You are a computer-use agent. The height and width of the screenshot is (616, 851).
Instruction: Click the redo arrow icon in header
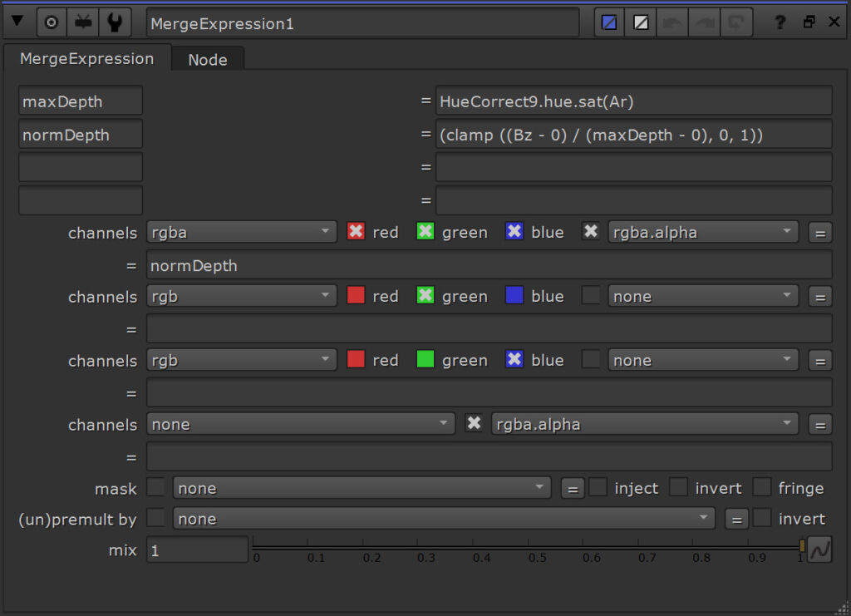[x=705, y=22]
